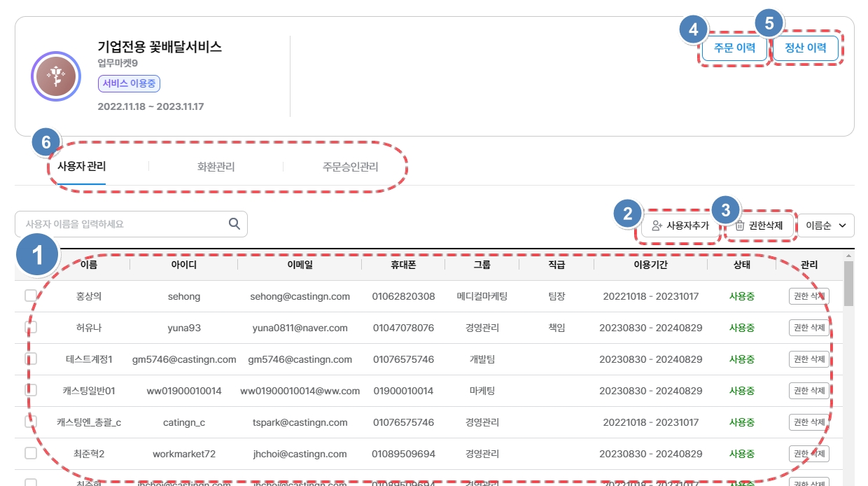Select the checkbox for 최준혁2
The height and width of the screenshot is (486, 868).
(31, 454)
